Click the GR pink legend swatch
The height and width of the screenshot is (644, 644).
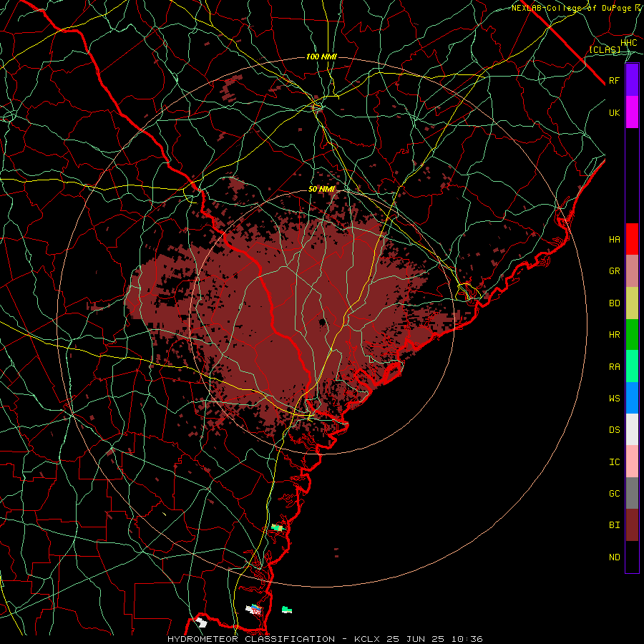632,271
